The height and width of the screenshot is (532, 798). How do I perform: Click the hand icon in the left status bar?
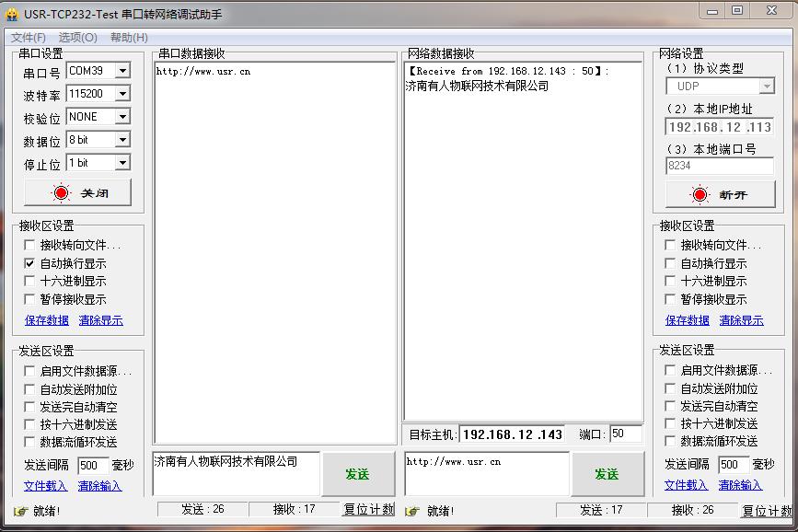tap(20, 511)
